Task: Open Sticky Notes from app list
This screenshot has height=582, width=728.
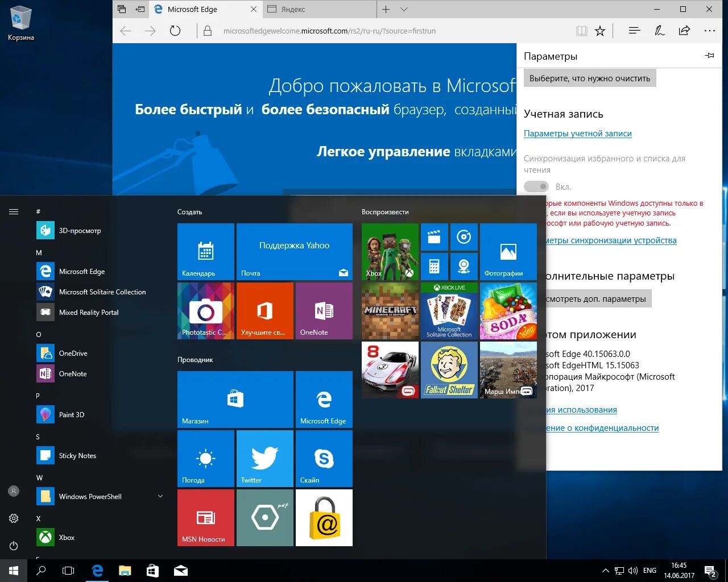Action: pyautogui.click(x=100, y=455)
